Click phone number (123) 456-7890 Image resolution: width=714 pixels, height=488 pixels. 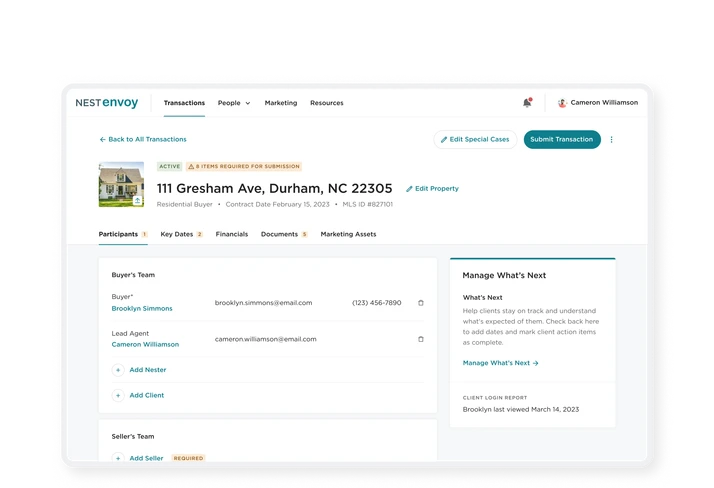pyautogui.click(x=377, y=303)
